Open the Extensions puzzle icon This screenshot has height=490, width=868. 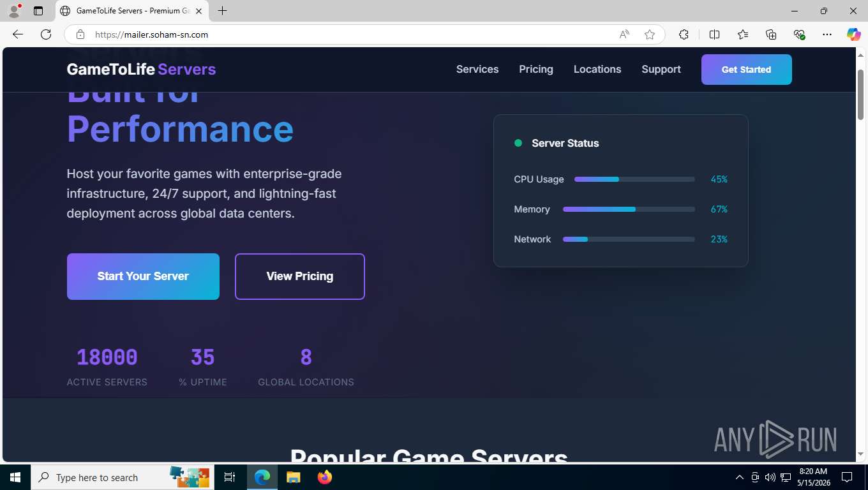point(684,34)
